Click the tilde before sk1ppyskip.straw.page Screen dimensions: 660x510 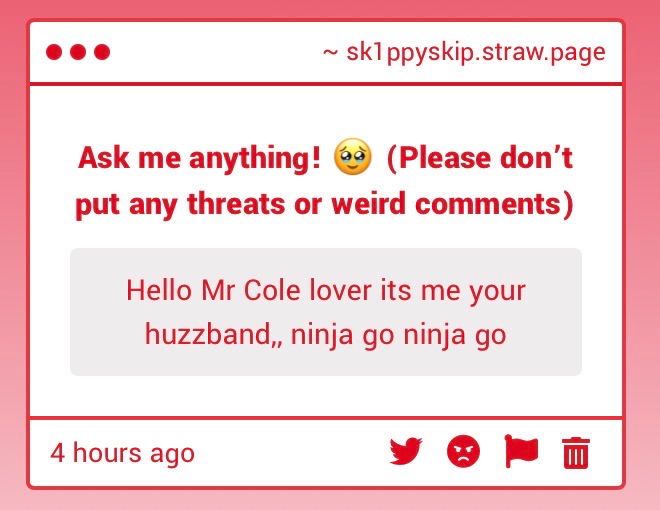(x=330, y=52)
